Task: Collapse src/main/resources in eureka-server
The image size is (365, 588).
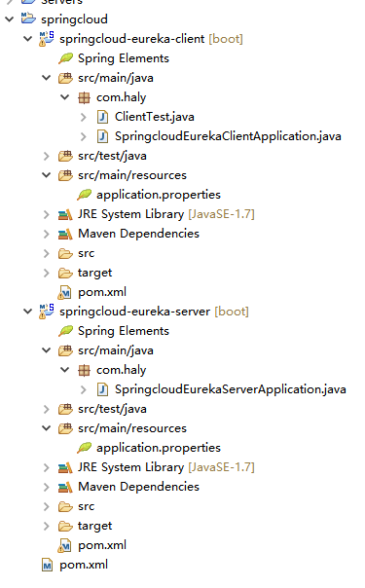Action: [x=46, y=428]
